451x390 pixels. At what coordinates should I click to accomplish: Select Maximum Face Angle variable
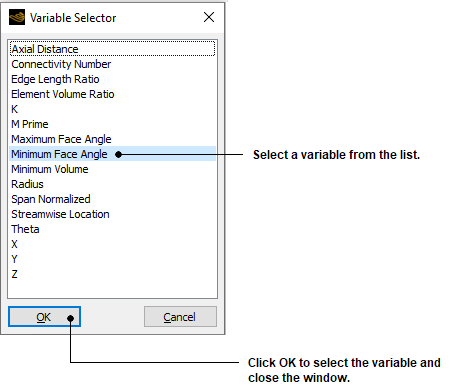click(x=112, y=139)
